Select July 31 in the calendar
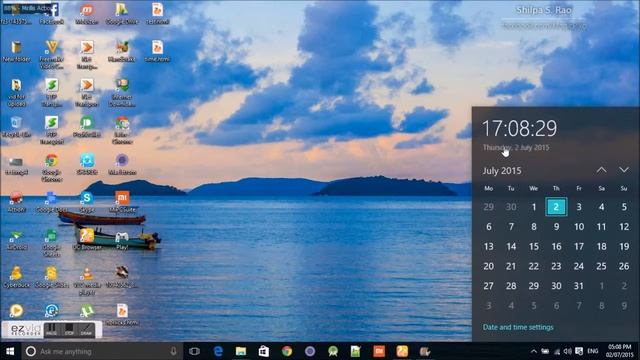The image size is (640, 360). 579,286
